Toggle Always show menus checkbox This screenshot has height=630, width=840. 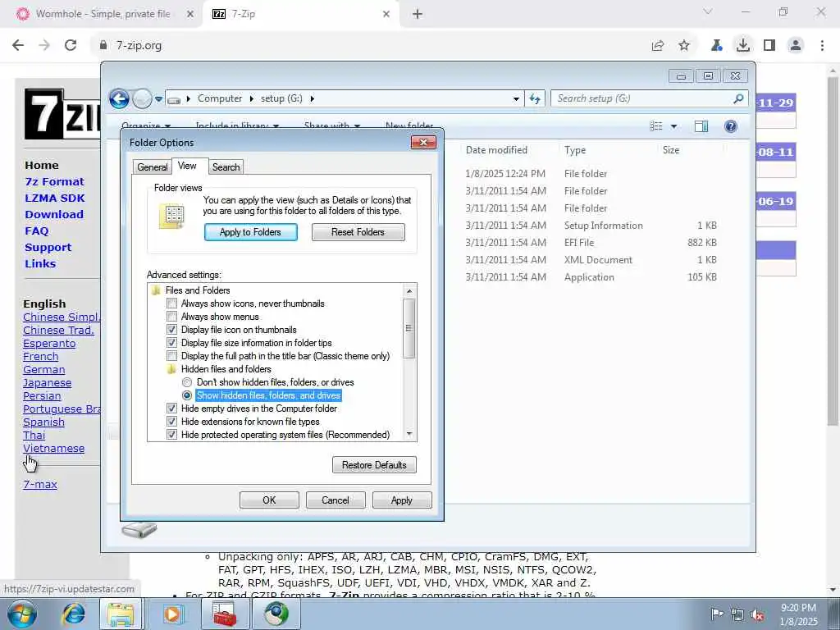172,317
